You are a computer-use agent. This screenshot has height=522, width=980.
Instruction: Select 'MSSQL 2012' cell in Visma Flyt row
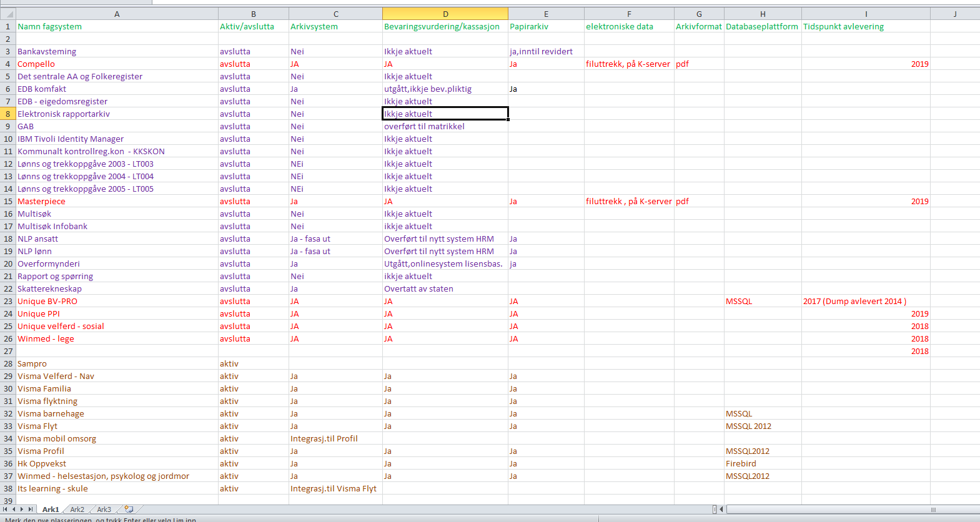(763, 426)
